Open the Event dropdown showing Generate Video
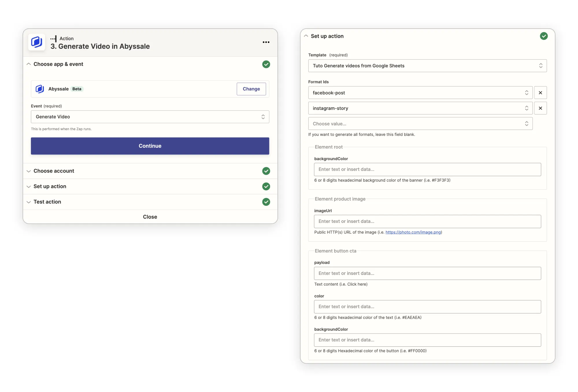 [150, 117]
